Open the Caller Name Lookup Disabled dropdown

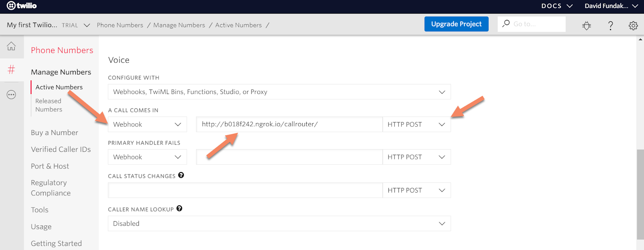tap(279, 223)
